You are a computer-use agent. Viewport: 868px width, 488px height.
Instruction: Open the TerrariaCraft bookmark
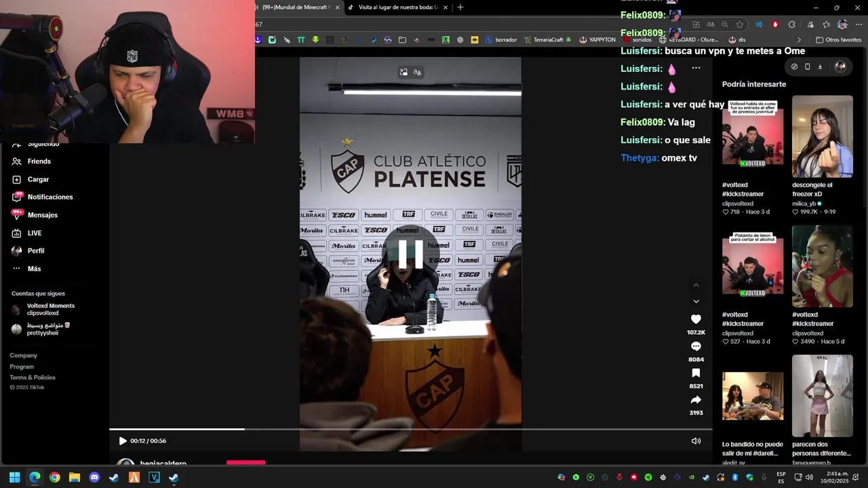(x=547, y=40)
